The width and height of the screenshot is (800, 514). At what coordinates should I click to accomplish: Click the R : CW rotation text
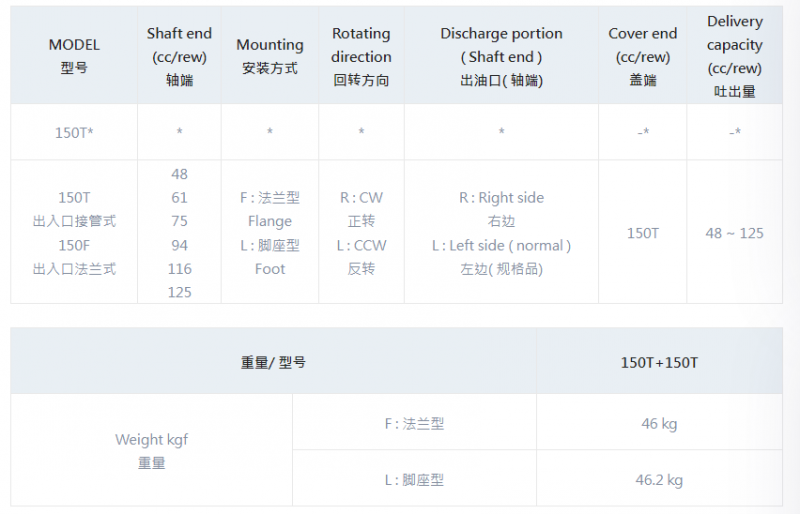click(x=361, y=198)
